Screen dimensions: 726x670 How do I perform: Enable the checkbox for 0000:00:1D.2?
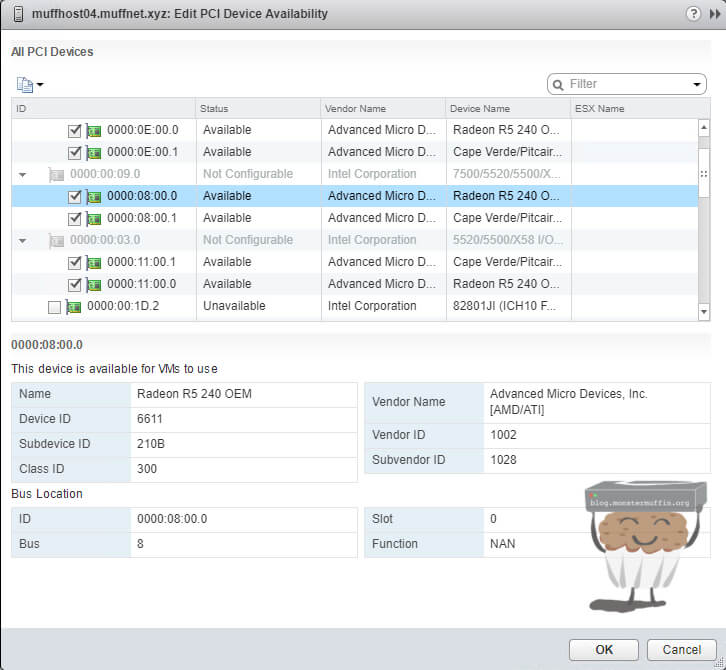click(x=54, y=306)
